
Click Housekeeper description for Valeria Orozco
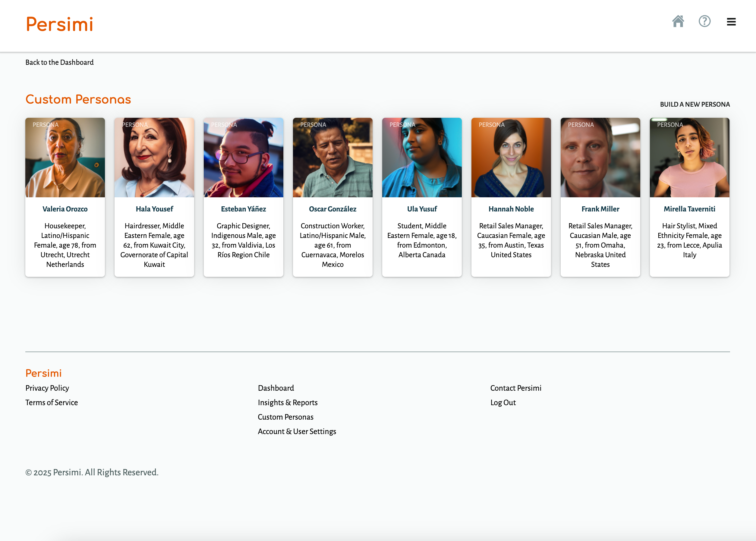pyautogui.click(x=65, y=245)
